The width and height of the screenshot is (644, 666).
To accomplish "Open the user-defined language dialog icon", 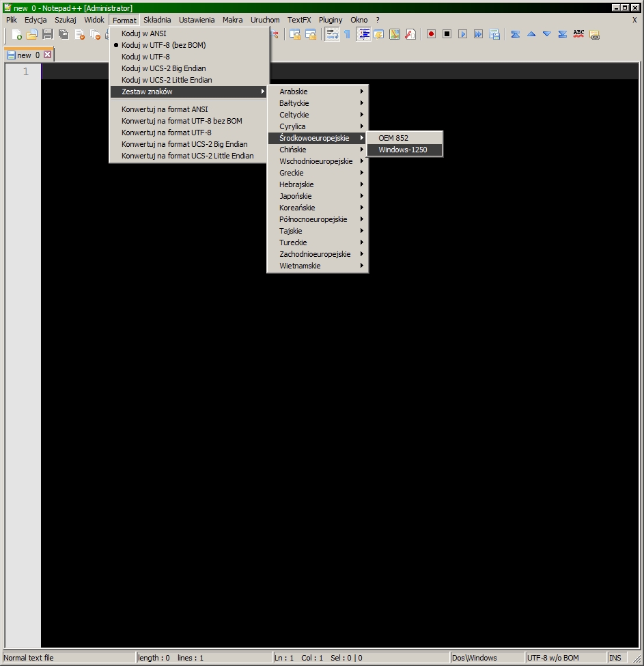I will pos(378,34).
